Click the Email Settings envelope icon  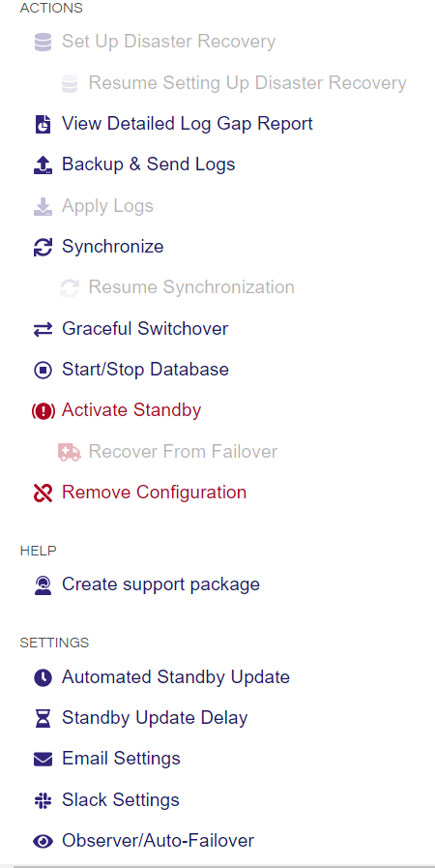(x=43, y=759)
